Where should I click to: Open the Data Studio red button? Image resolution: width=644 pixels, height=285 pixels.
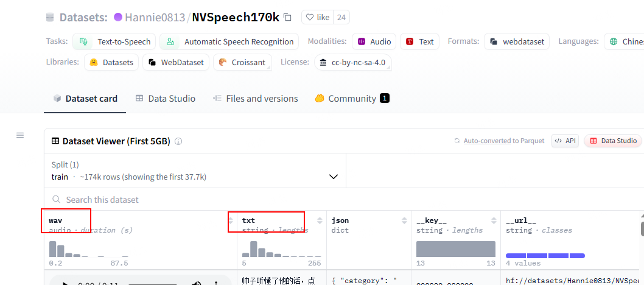(613, 141)
